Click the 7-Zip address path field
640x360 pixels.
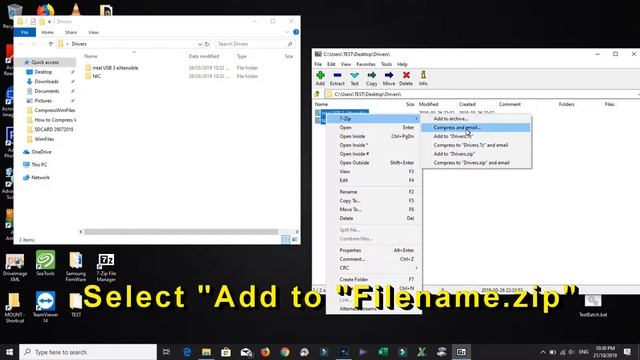[482, 94]
